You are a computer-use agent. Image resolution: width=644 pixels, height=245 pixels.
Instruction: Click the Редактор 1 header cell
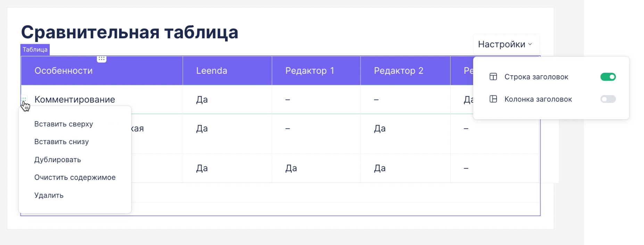[309, 71]
